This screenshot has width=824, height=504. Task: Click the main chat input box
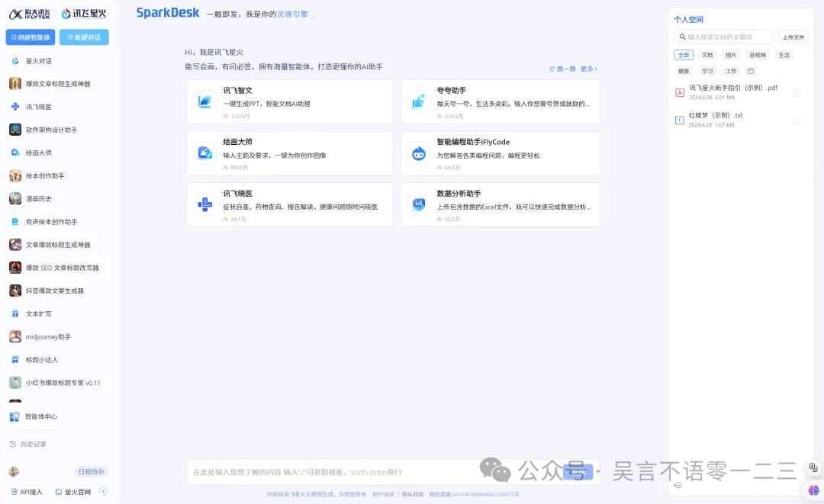[x=393, y=472]
